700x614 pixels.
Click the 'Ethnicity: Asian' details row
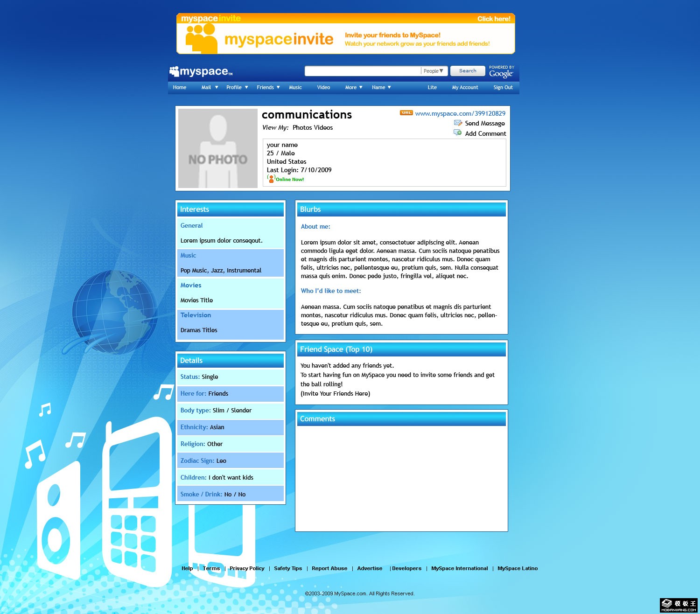tap(231, 427)
